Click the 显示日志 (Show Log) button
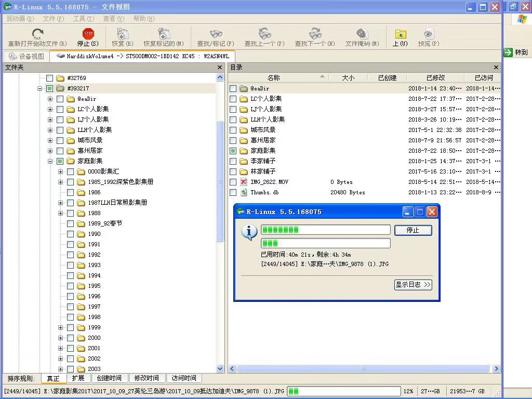This screenshot has width=532, height=399. pos(413,285)
